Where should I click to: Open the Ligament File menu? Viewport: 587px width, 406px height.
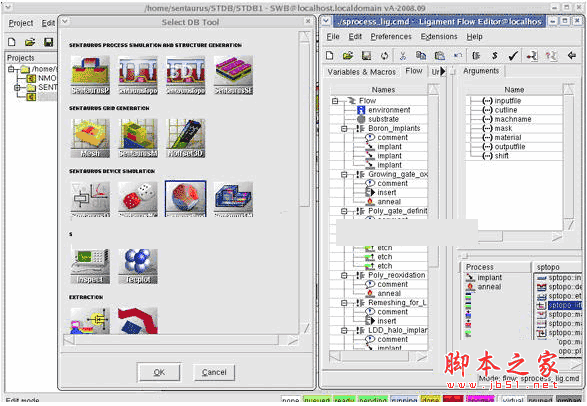(333, 37)
